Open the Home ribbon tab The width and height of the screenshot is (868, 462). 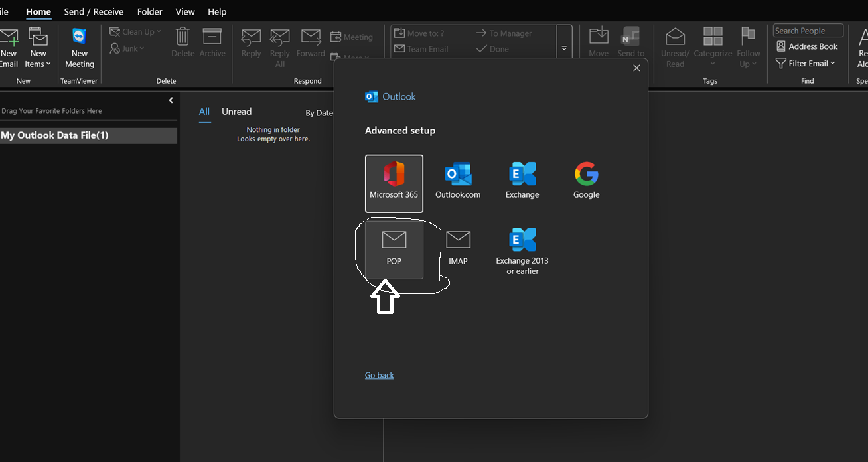tap(38, 11)
